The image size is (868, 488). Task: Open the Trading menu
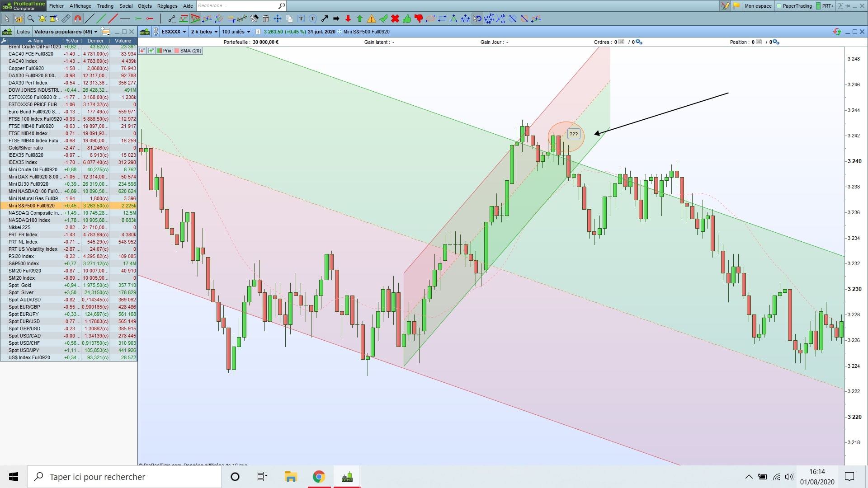(x=105, y=6)
